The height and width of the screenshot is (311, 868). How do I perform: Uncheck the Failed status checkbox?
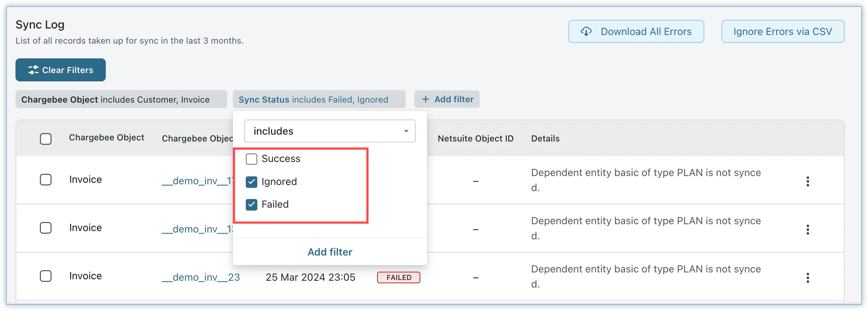(251, 205)
